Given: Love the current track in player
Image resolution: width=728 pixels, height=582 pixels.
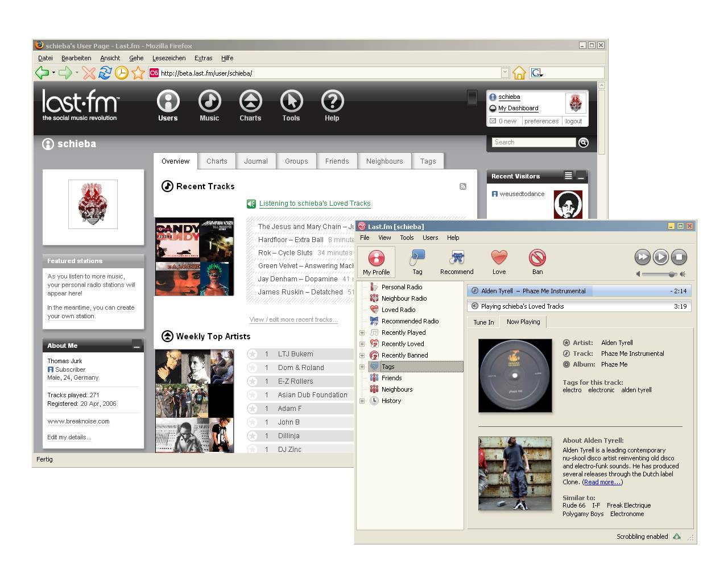Looking at the screenshot, I should tap(499, 262).
